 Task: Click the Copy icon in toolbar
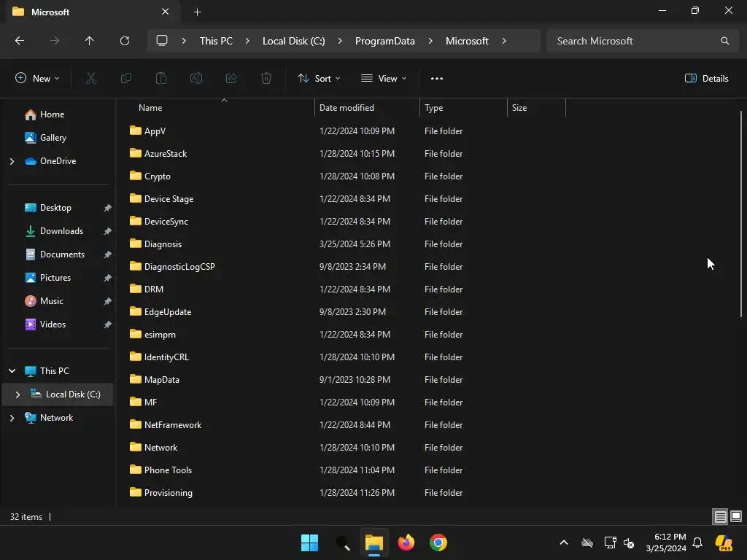click(126, 79)
